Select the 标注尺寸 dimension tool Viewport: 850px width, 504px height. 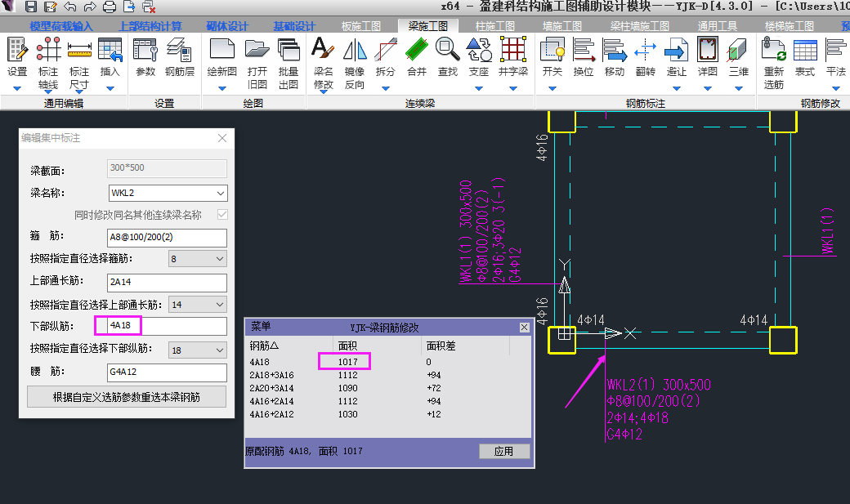pyautogui.click(x=79, y=50)
